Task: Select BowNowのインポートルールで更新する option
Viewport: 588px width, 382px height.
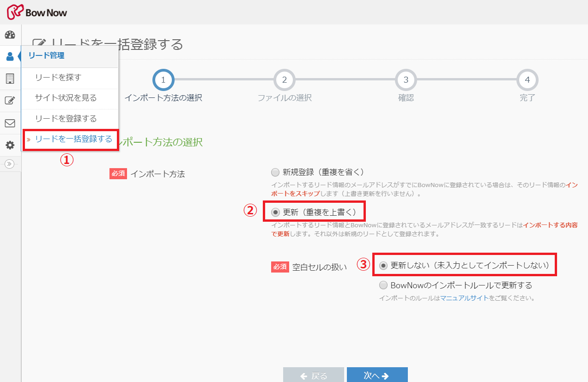Action: 383,285
